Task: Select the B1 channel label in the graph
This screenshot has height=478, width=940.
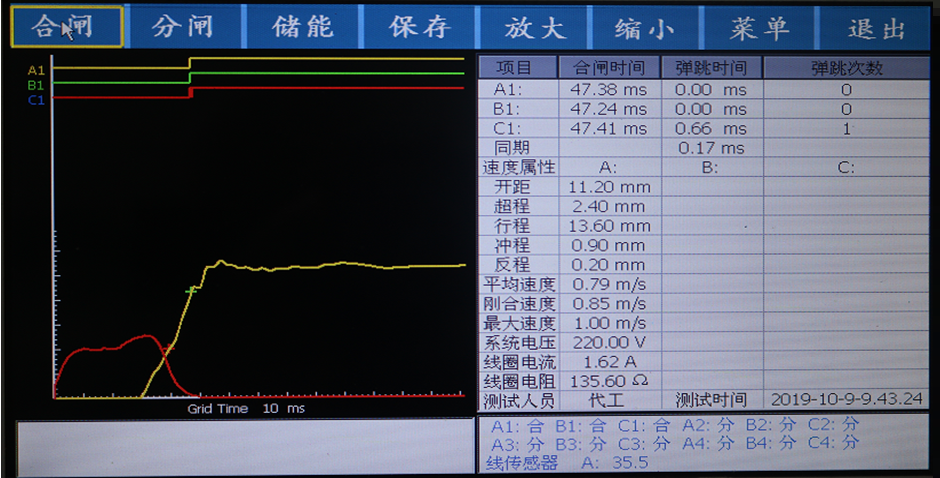Action: [36, 85]
